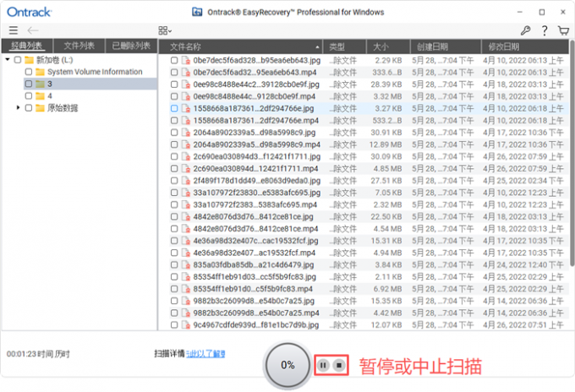Click the vertical scrollbar of file list
The width and height of the screenshot is (575, 392).
click(x=572, y=154)
